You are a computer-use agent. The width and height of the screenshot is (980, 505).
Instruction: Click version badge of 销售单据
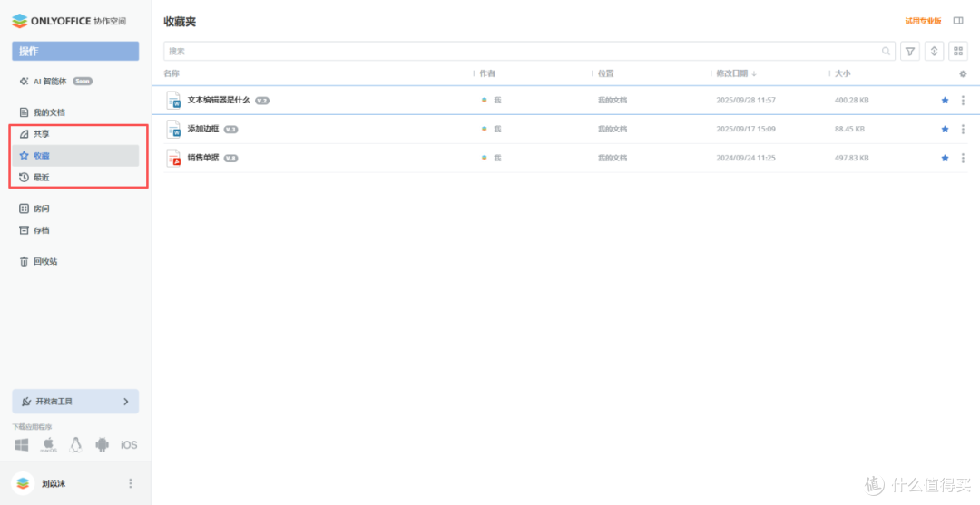231,159
